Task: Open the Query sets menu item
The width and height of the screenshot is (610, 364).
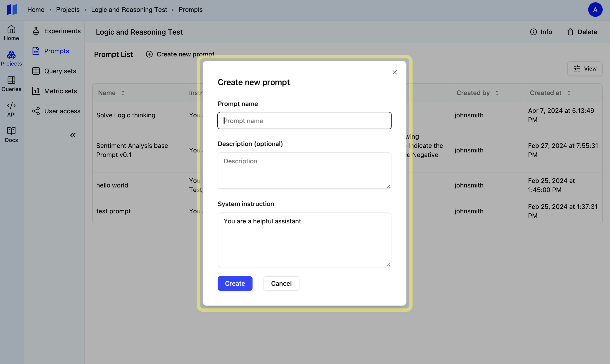Action: (60, 71)
